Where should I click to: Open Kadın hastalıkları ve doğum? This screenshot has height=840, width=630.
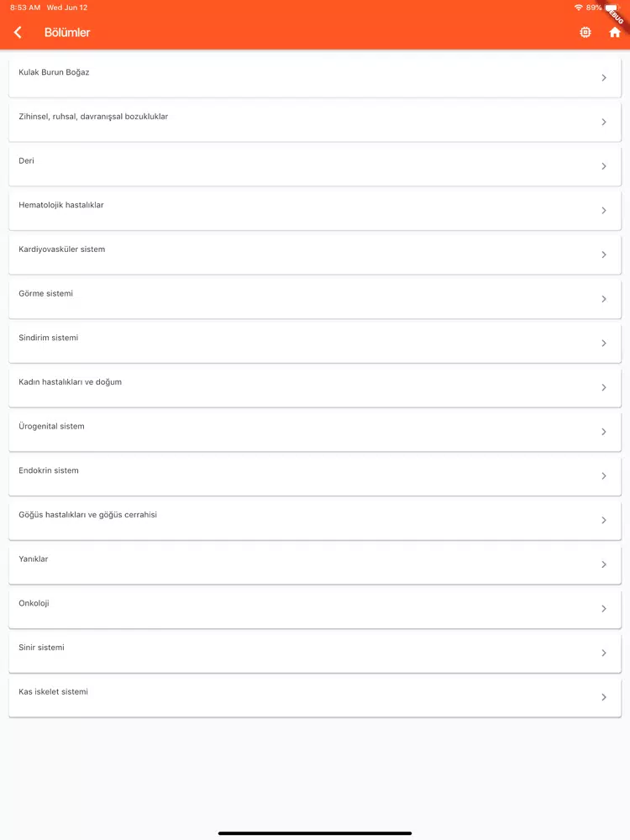(x=315, y=387)
